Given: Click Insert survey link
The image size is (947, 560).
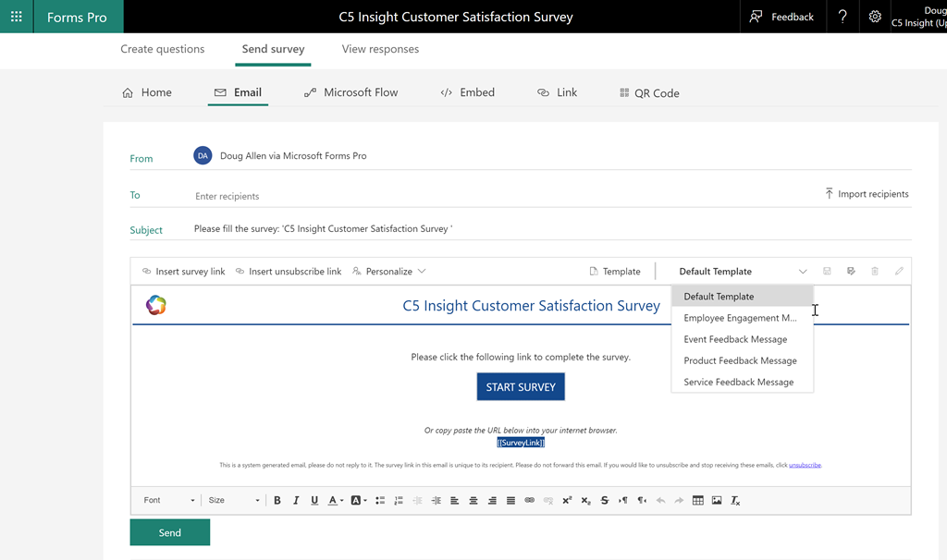Looking at the screenshot, I should point(184,272).
